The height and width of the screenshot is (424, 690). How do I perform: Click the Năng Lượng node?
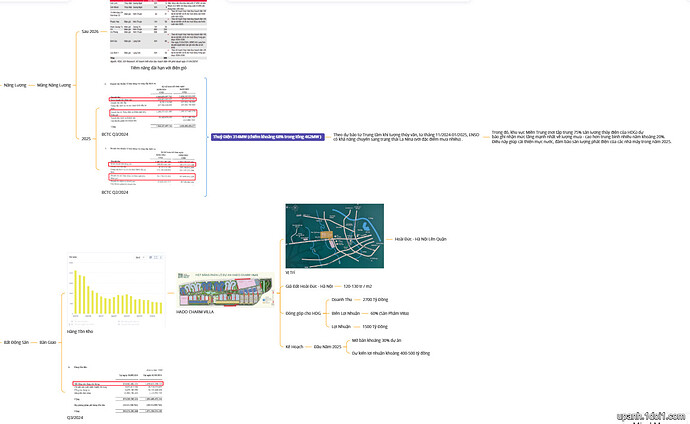[15, 85]
